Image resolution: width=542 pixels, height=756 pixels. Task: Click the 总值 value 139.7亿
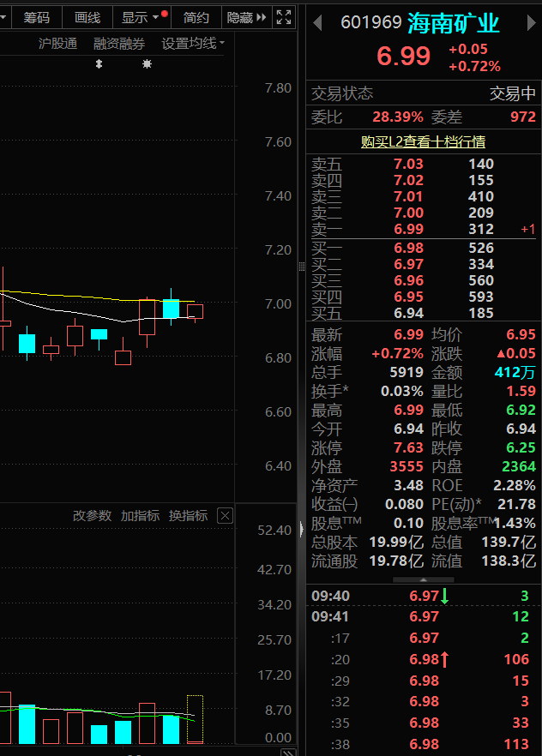coord(509,542)
